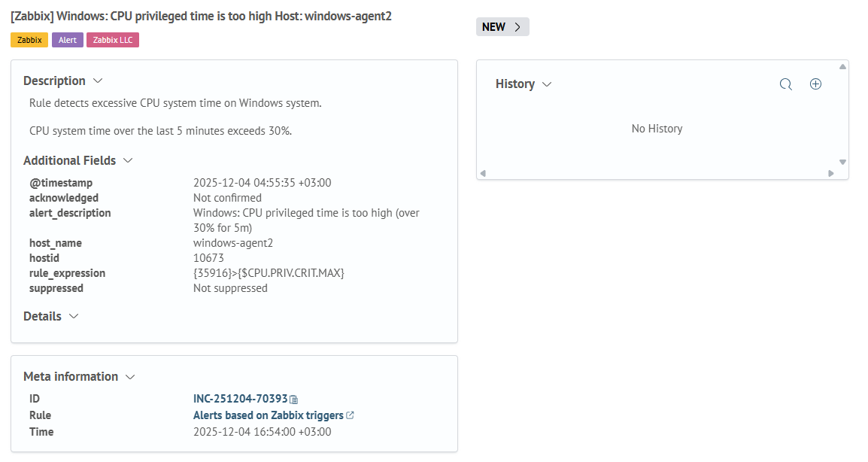Copy the incident ID INC-251204-70393

[295, 400]
